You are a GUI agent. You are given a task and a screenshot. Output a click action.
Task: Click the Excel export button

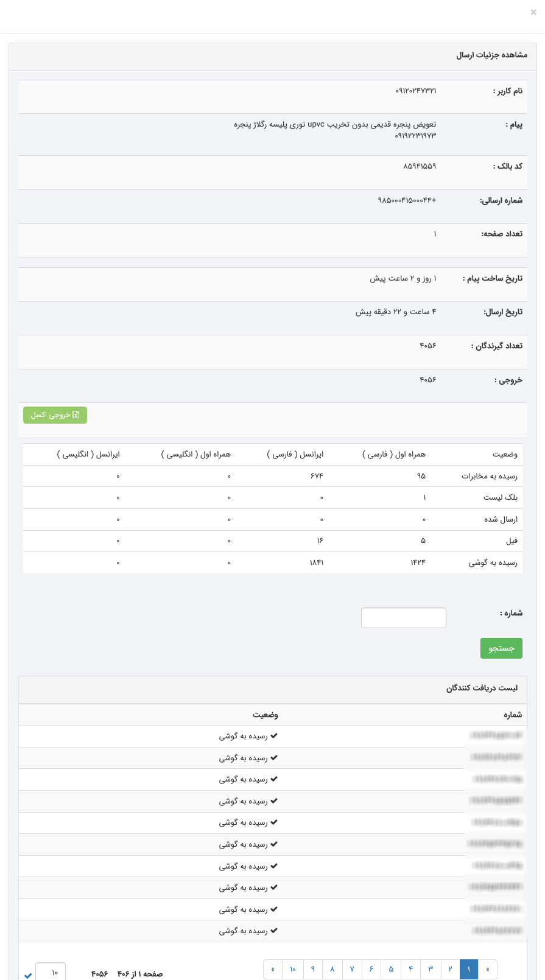(55, 415)
